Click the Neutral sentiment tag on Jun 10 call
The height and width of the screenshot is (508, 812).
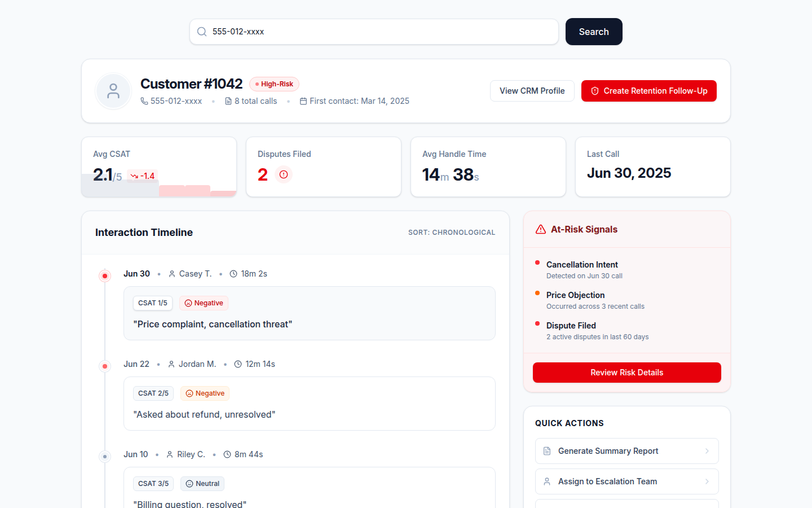tap(202, 484)
